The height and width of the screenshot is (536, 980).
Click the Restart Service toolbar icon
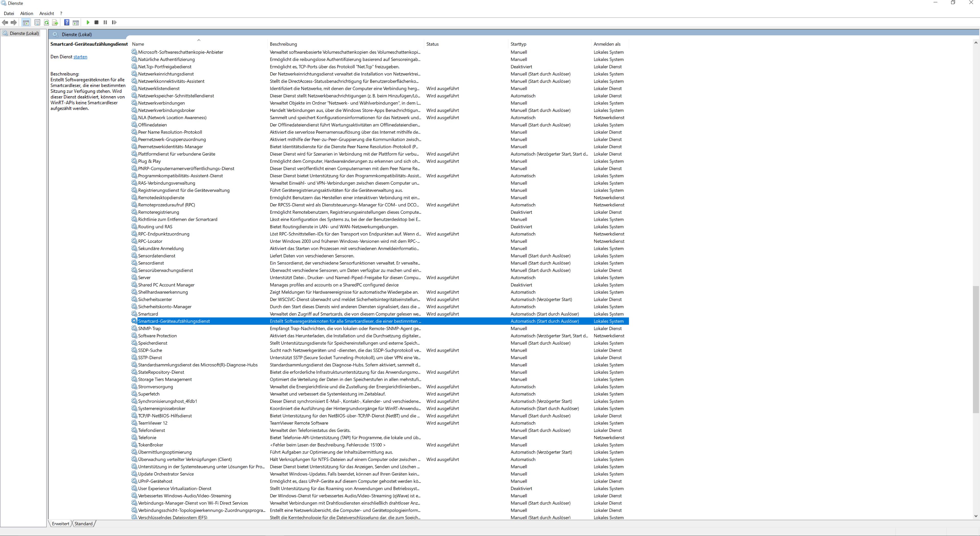click(114, 22)
